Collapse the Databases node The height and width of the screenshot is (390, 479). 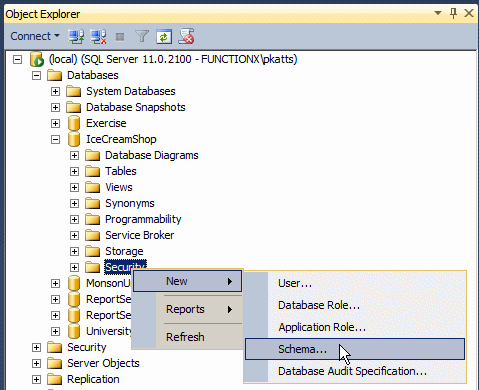(36, 76)
